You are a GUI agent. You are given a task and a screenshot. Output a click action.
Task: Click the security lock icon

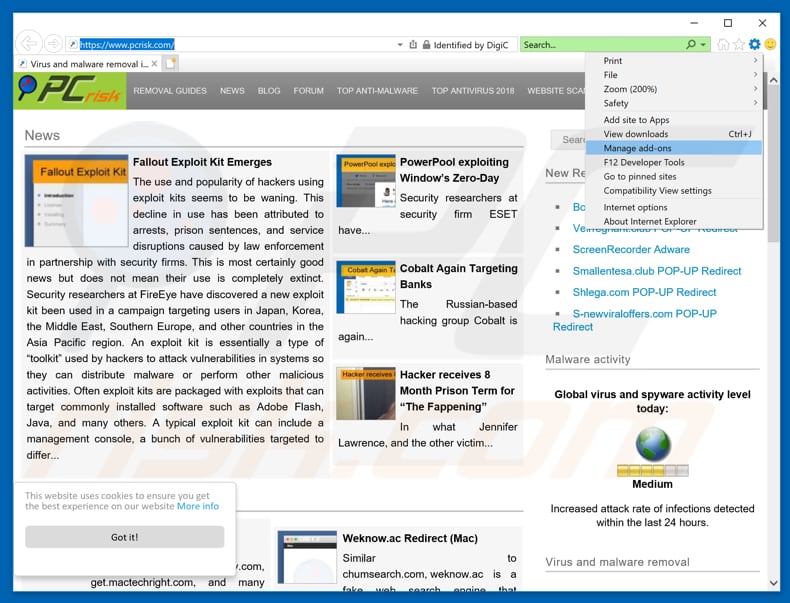pos(426,44)
